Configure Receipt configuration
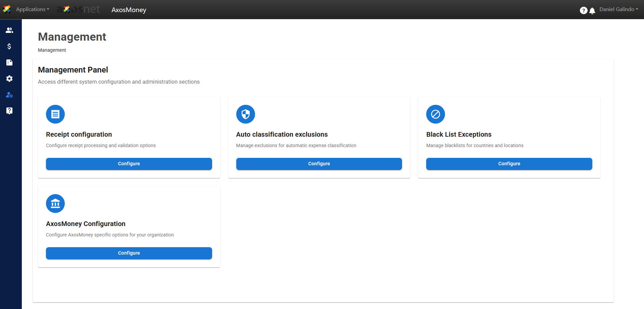Viewport: 644px width, 309px height. pos(129,164)
